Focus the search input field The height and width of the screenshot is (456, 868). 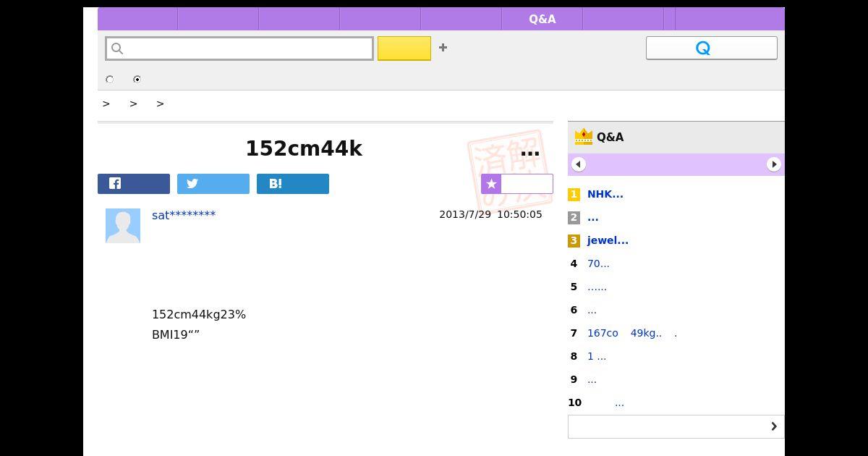pos(239,48)
